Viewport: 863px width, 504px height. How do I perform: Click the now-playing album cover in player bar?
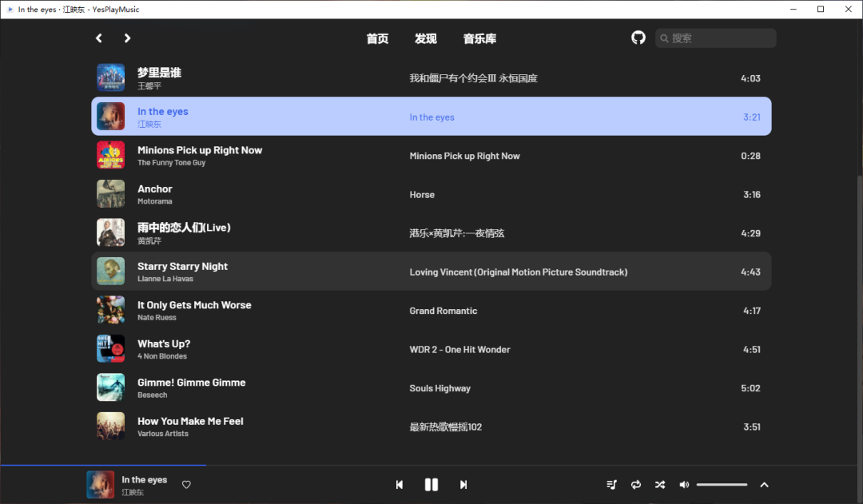[x=100, y=485]
